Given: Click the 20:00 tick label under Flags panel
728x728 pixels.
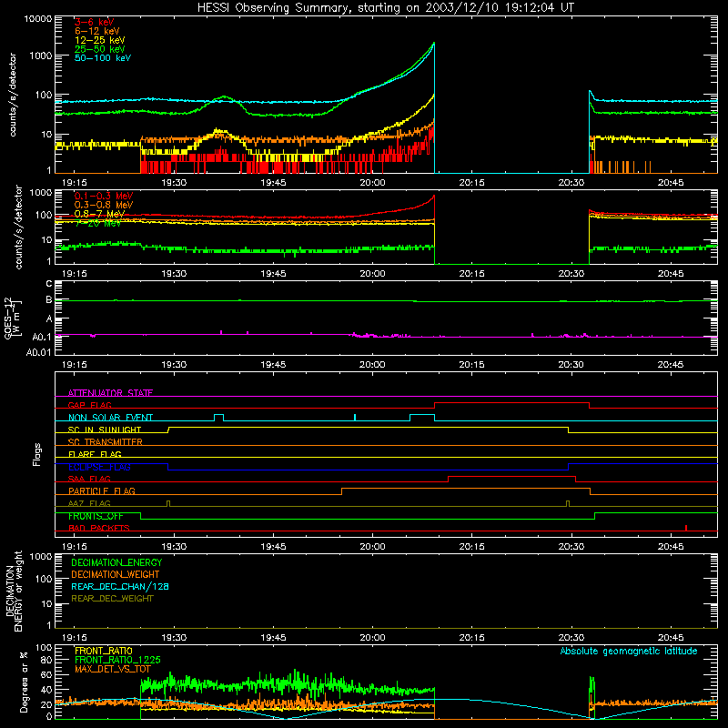Looking at the screenshot, I should point(372,547).
